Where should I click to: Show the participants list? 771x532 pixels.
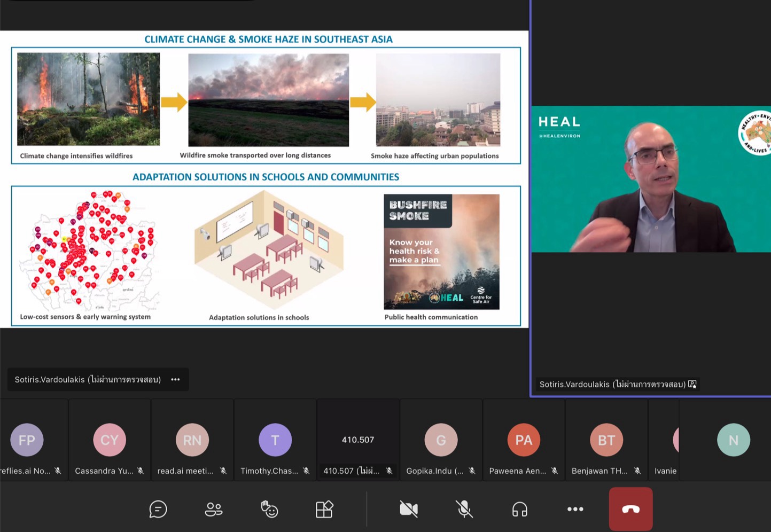214,510
